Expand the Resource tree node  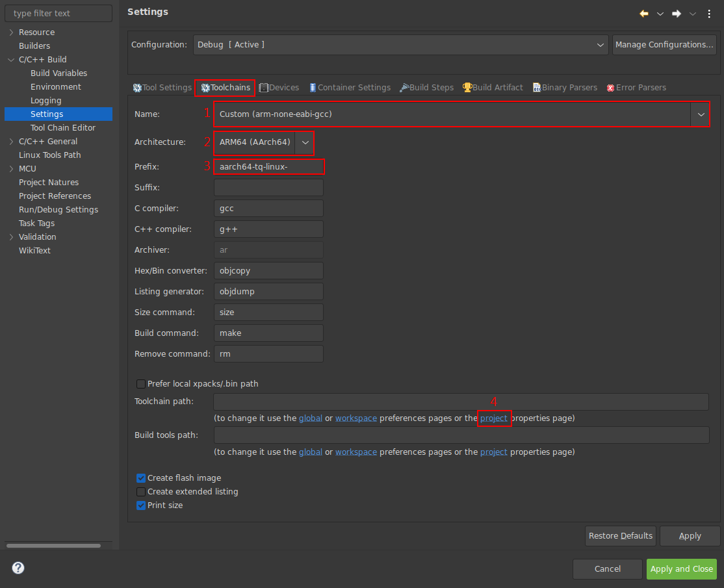point(12,32)
